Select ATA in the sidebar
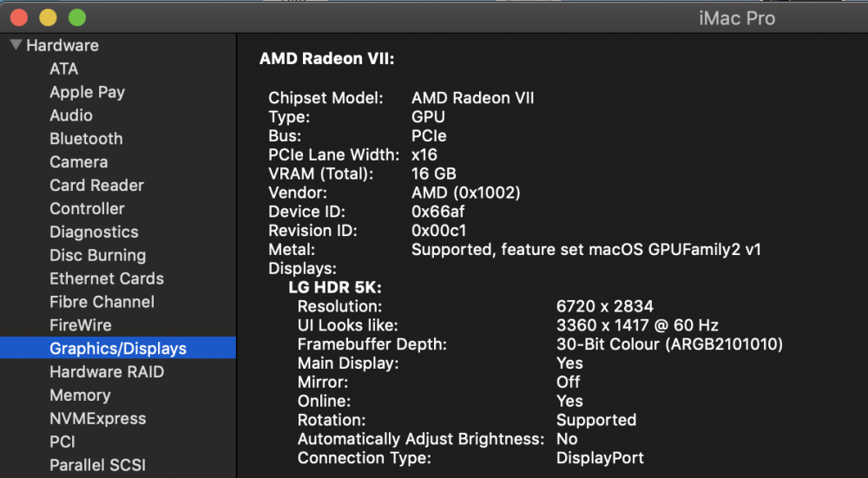 (x=63, y=69)
